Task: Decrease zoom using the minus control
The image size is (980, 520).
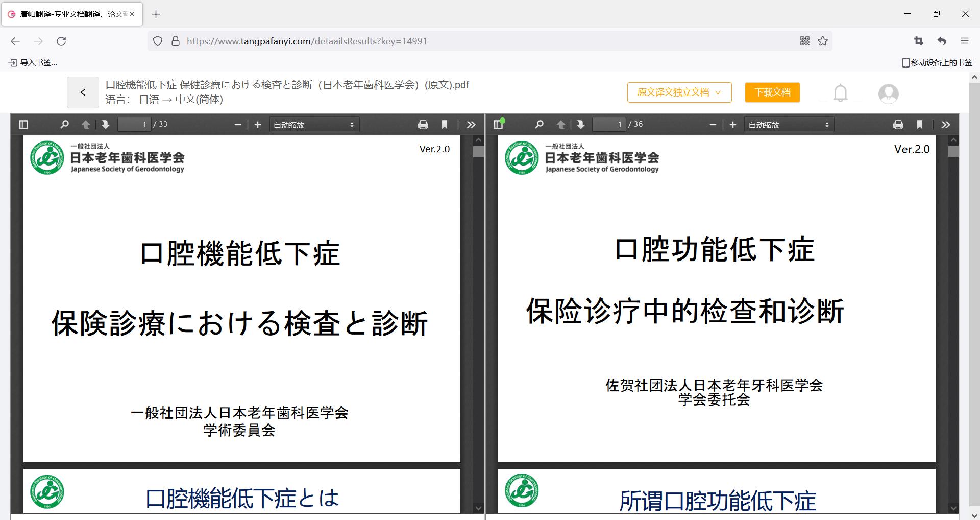Action: pyautogui.click(x=237, y=124)
